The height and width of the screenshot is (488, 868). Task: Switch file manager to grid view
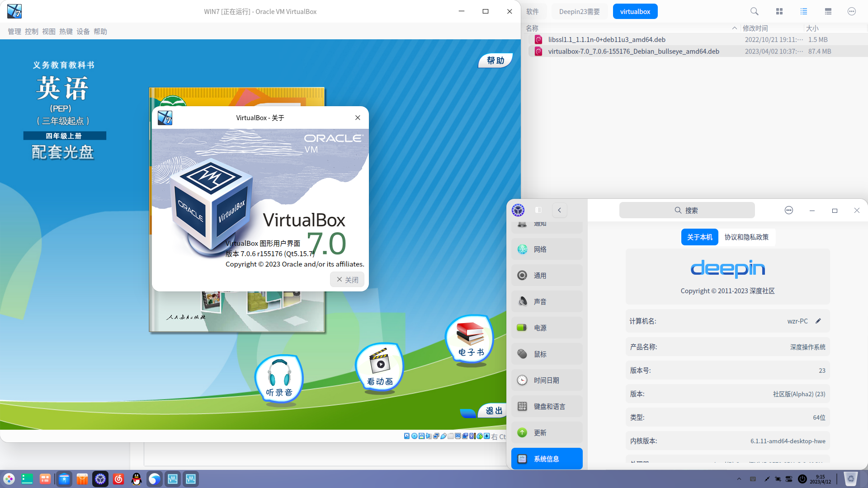[x=779, y=11]
